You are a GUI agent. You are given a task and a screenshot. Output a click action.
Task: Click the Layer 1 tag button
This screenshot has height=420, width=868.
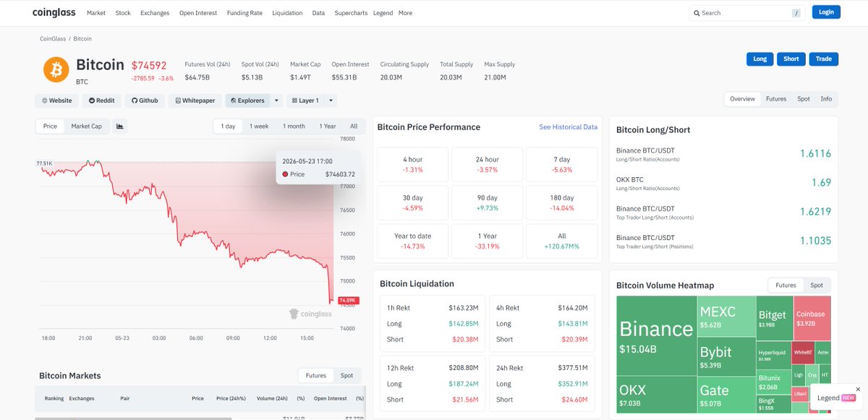305,100
